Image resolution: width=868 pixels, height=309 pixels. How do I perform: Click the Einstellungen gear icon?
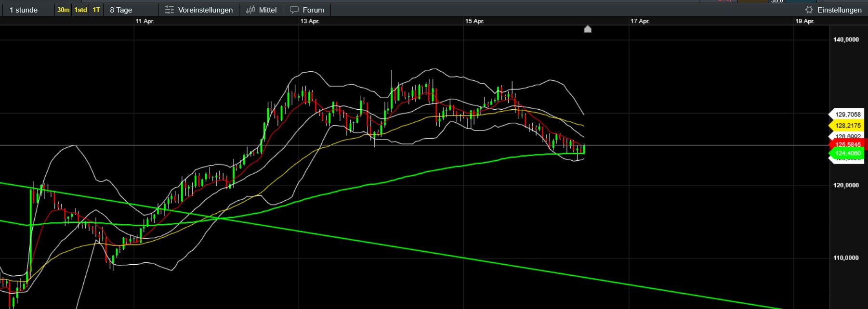pos(809,10)
